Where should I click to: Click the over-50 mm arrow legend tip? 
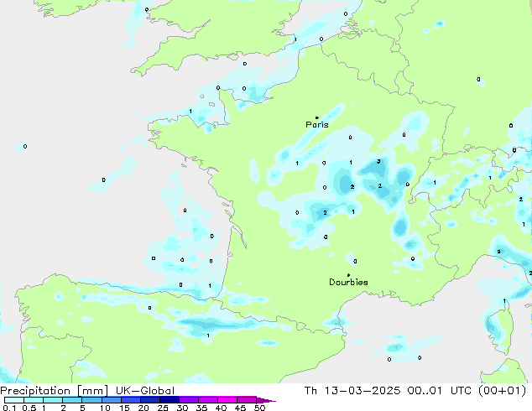pyautogui.click(x=266, y=400)
